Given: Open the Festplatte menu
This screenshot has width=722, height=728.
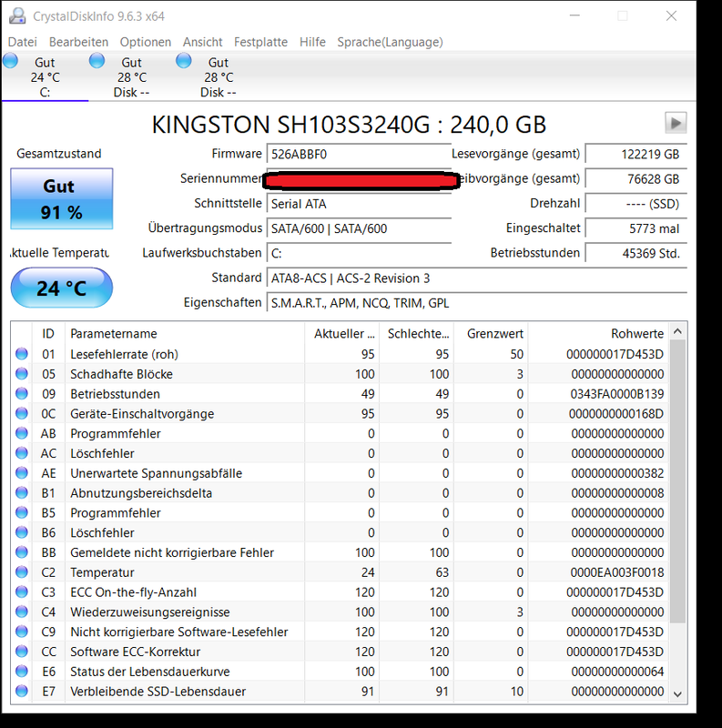Looking at the screenshot, I should pos(260,42).
